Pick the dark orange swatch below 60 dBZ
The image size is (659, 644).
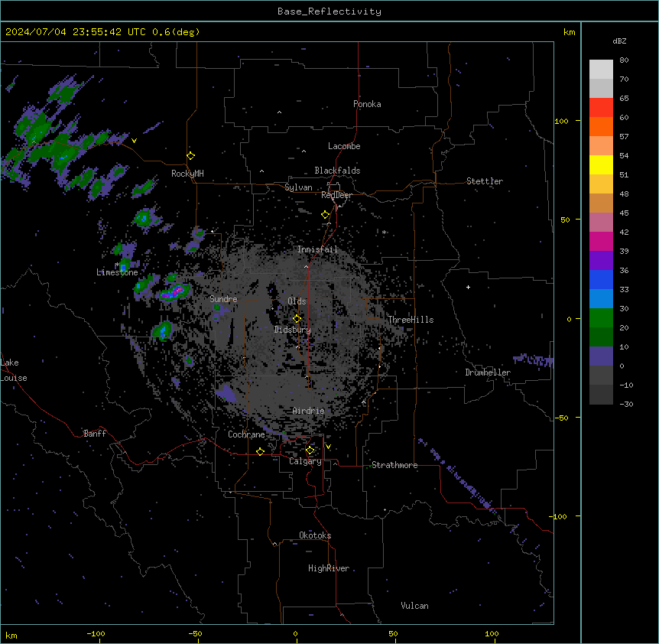click(601, 126)
